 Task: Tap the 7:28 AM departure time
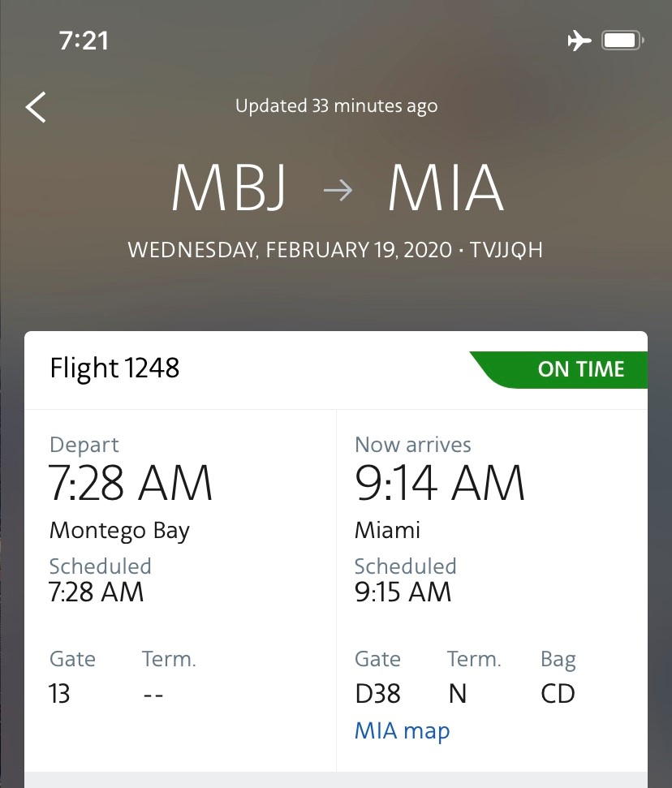(131, 484)
